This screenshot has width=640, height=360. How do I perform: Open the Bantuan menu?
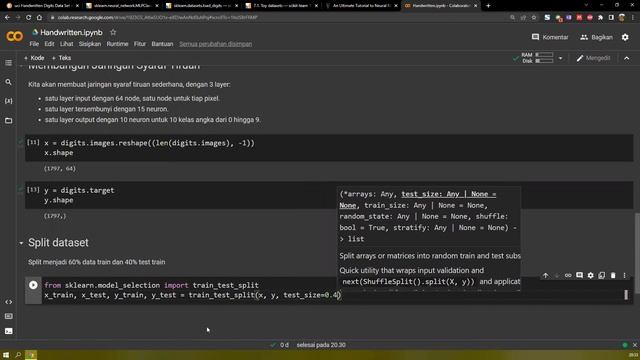click(x=162, y=44)
